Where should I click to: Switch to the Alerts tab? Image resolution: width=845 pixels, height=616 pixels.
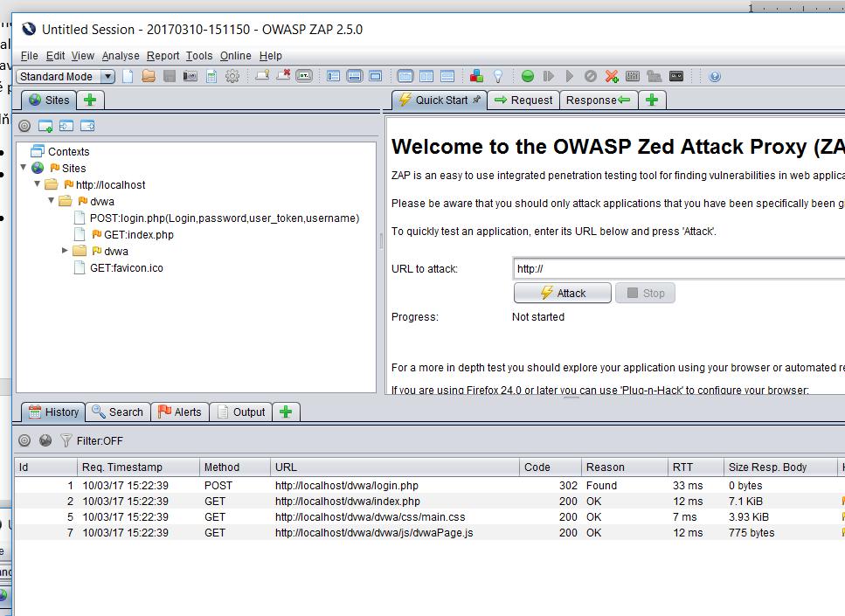[179, 412]
